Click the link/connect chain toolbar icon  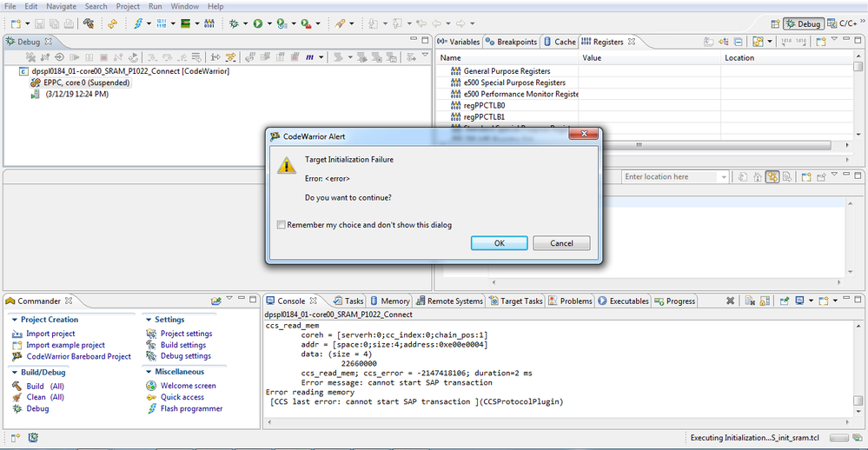click(112, 23)
